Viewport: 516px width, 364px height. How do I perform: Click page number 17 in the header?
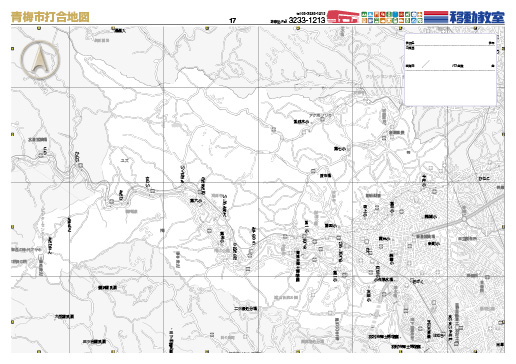tap(233, 20)
